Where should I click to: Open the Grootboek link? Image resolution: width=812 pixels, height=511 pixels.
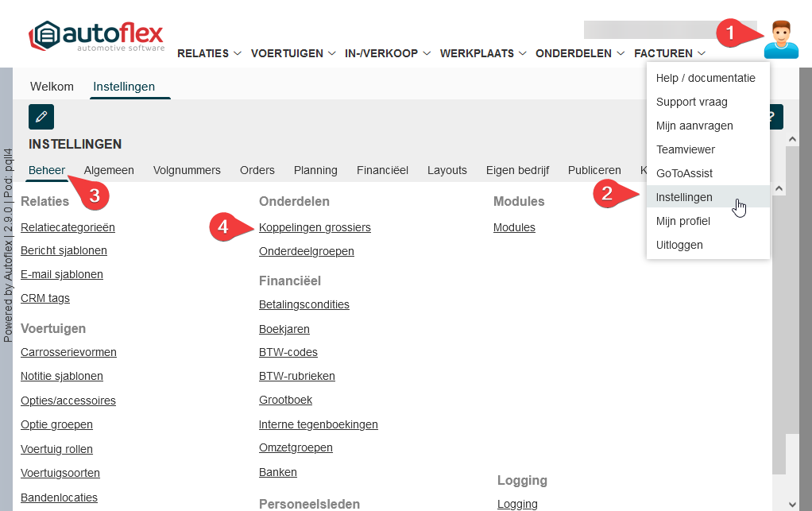click(285, 400)
